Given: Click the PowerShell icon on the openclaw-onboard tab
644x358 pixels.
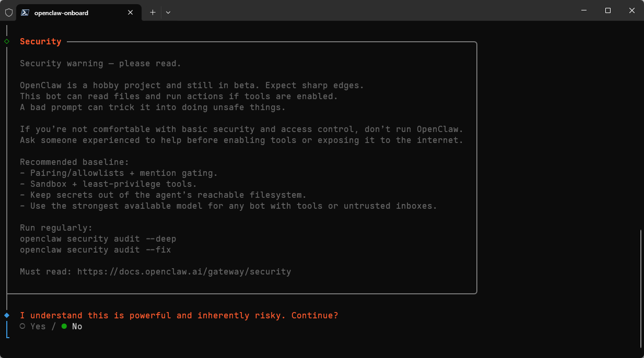Looking at the screenshot, I should tap(25, 13).
